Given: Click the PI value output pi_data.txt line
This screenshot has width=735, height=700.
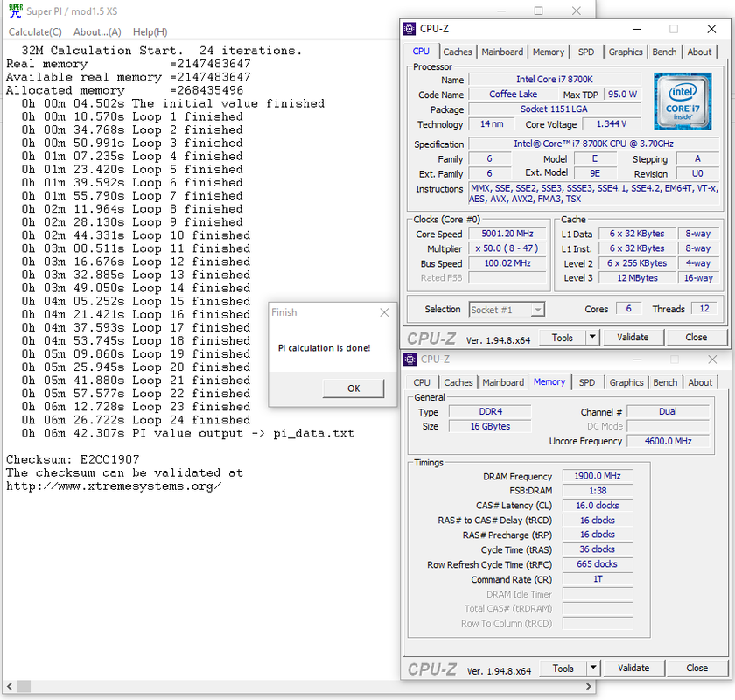Looking at the screenshot, I should [x=187, y=433].
